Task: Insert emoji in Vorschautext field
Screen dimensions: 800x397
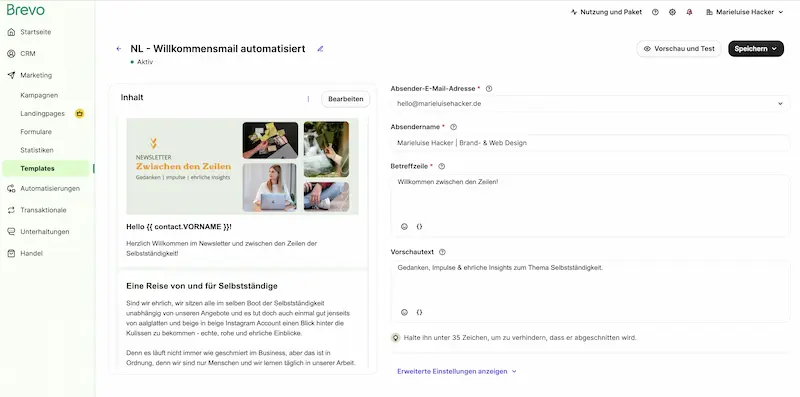Action: 405,312
